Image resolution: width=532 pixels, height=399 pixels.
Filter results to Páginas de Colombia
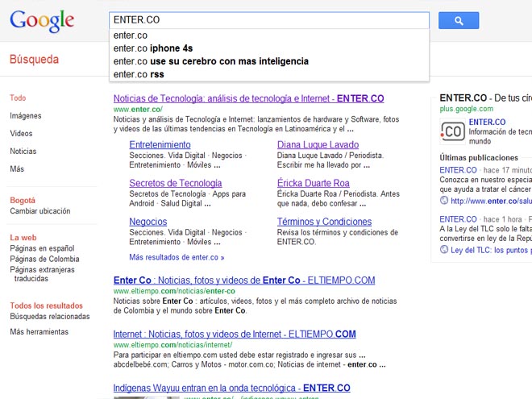(x=44, y=259)
